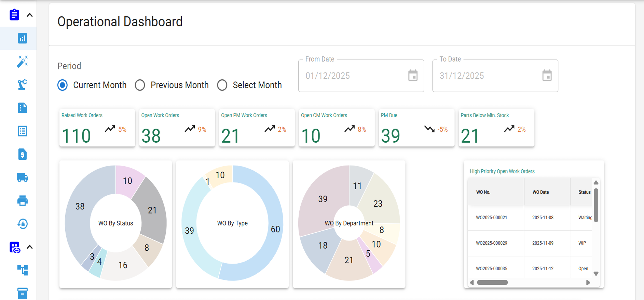Click the table's vertical scrollbar thumb

[596, 205]
